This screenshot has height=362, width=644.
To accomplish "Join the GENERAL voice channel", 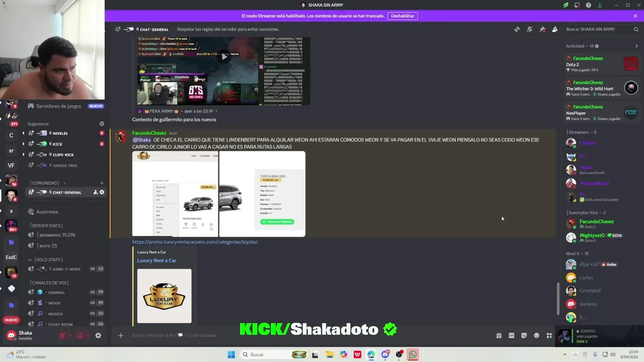I will 65,292.
